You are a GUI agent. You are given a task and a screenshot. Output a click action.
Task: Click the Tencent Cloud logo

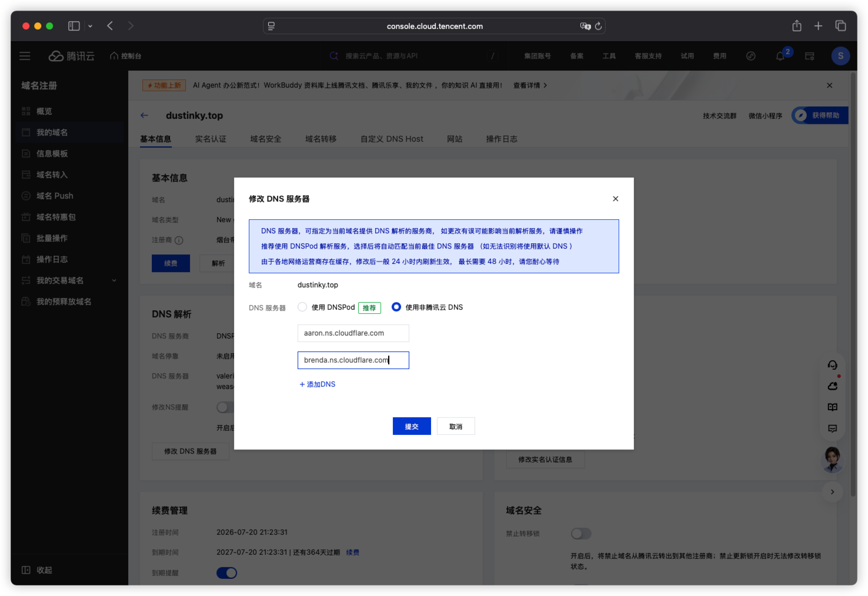pyautogui.click(x=71, y=56)
